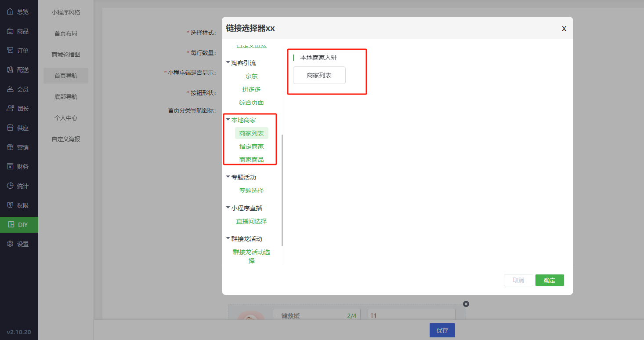The height and width of the screenshot is (340, 644).
Task: Click the 营销 marketing gift icon
Action: point(10,147)
